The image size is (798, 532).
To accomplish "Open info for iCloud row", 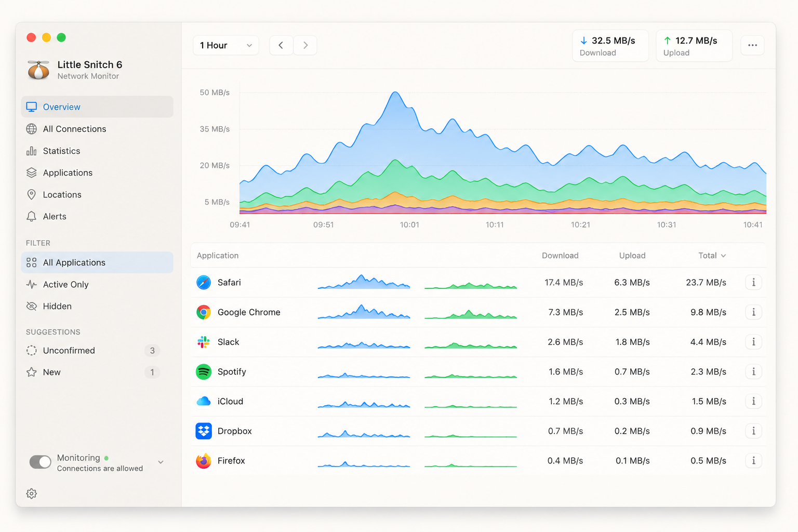I will [754, 401].
